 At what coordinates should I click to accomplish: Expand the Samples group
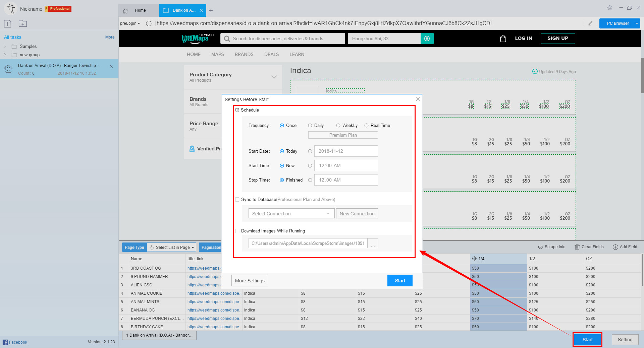tap(5, 47)
